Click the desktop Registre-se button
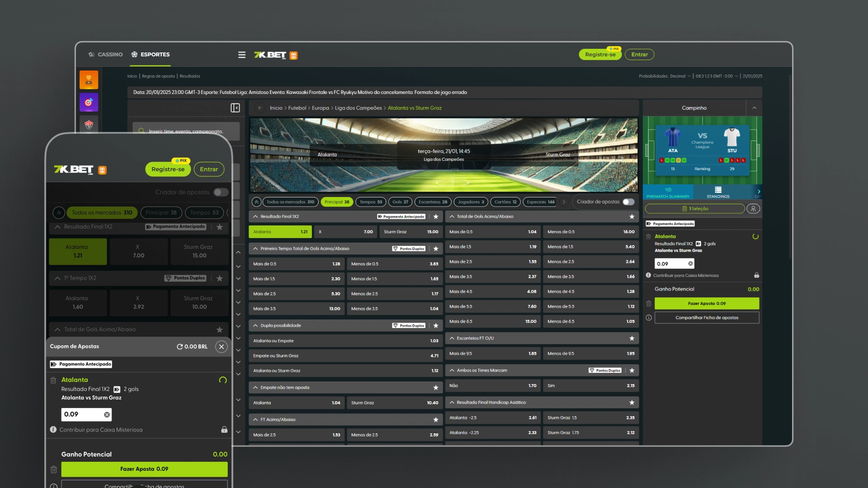This screenshot has width=868, height=488. point(600,55)
